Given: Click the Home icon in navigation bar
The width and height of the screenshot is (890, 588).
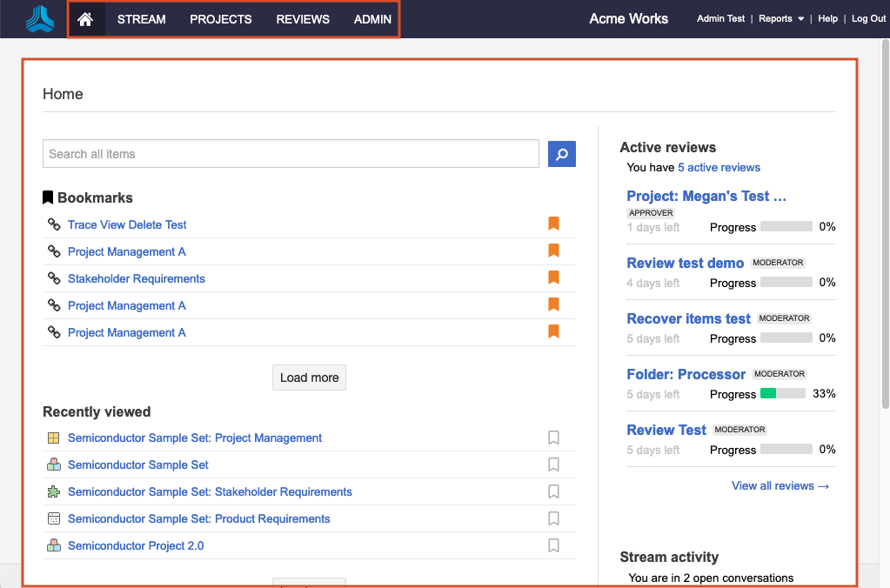Looking at the screenshot, I should click(x=85, y=19).
